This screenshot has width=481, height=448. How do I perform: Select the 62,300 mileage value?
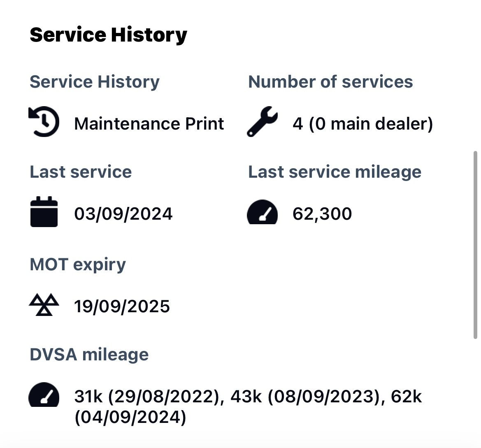coord(322,214)
